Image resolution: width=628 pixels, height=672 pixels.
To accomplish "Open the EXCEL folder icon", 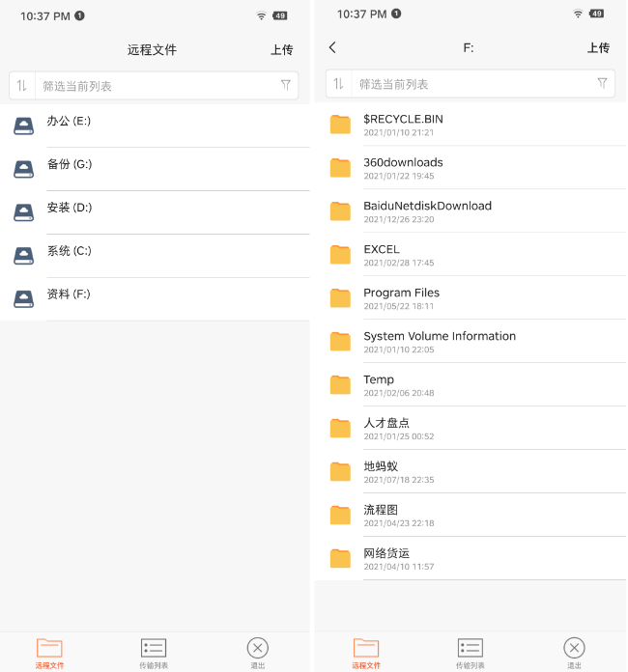I will point(340,255).
